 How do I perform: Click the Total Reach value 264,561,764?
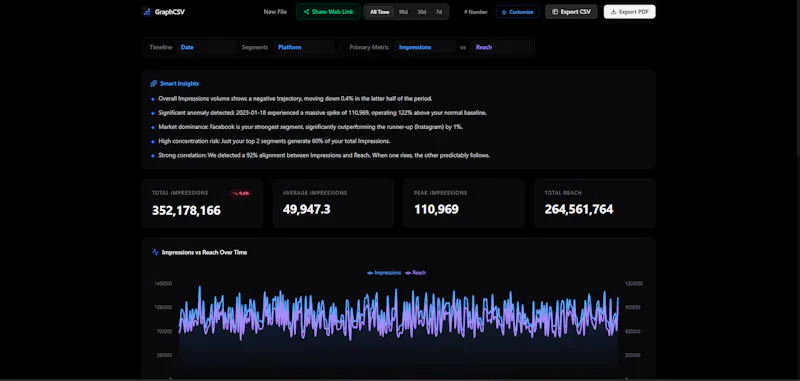tap(579, 209)
